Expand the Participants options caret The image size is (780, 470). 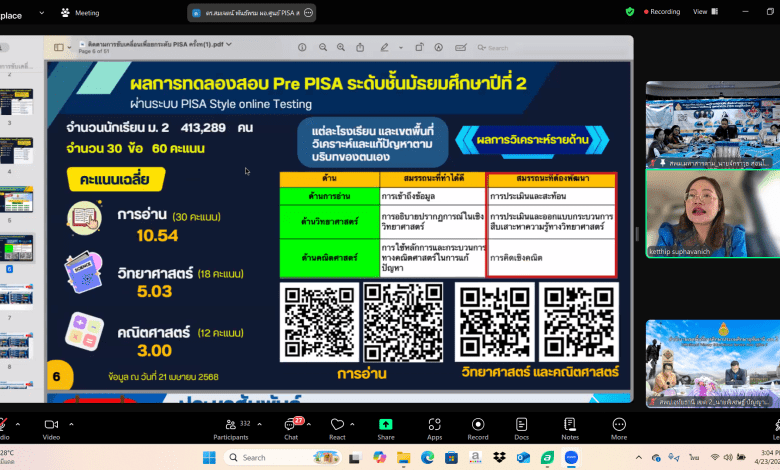(260, 423)
